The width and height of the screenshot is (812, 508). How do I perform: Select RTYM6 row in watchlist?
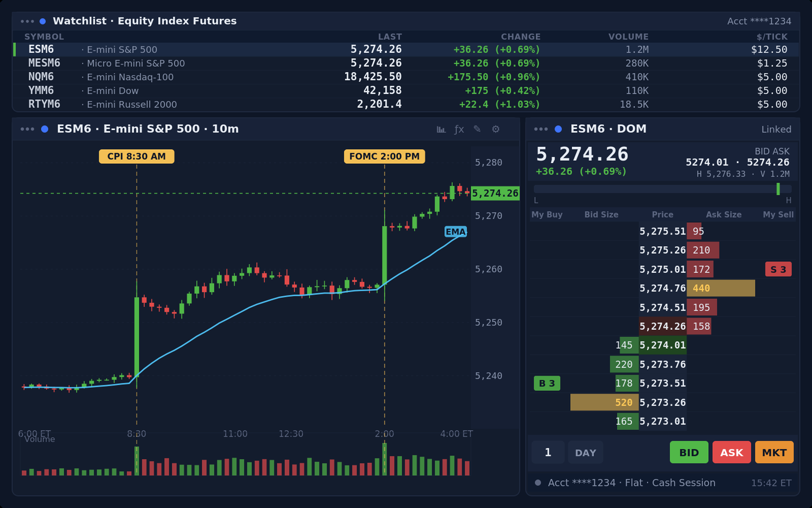[405, 105]
